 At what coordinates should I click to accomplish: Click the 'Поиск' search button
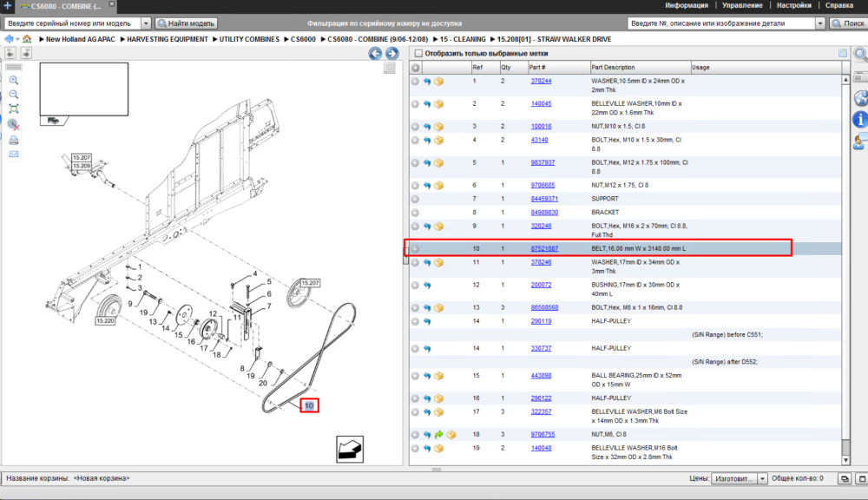(x=849, y=23)
